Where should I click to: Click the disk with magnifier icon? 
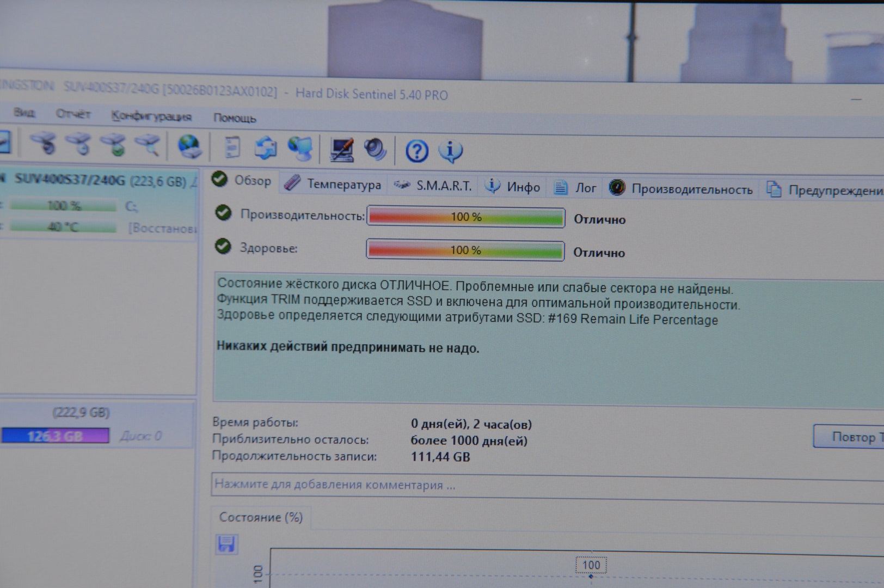[148, 144]
